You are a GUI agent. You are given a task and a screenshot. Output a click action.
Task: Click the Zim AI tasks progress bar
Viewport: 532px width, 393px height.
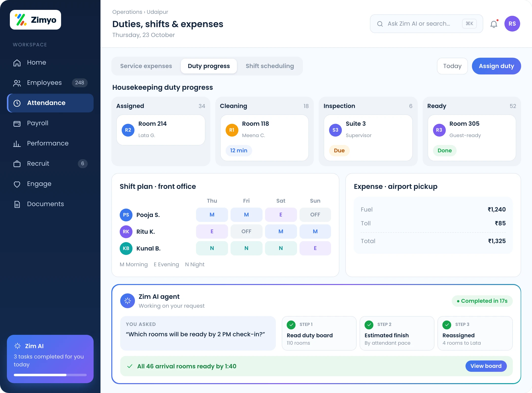coord(50,375)
